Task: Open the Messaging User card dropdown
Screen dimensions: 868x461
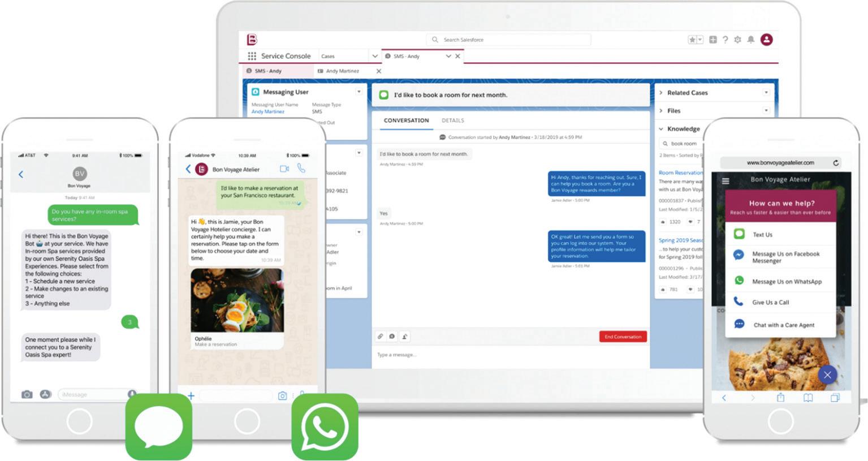Action: tap(359, 92)
